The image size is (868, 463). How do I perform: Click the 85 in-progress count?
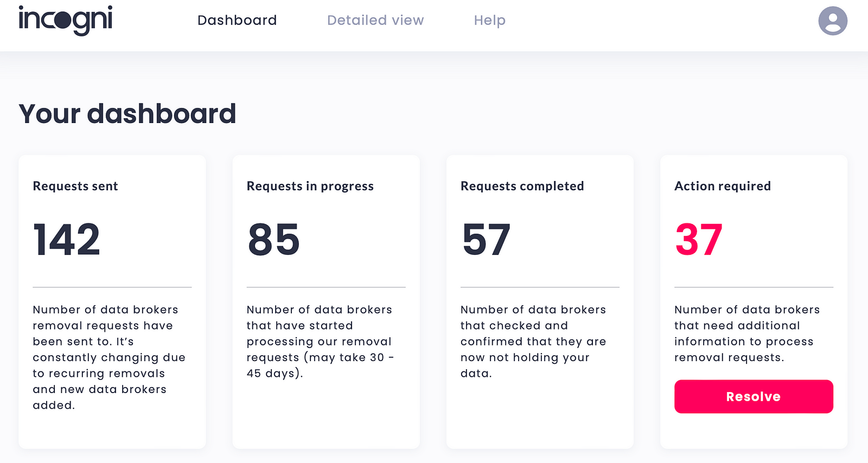[x=274, y=239]
